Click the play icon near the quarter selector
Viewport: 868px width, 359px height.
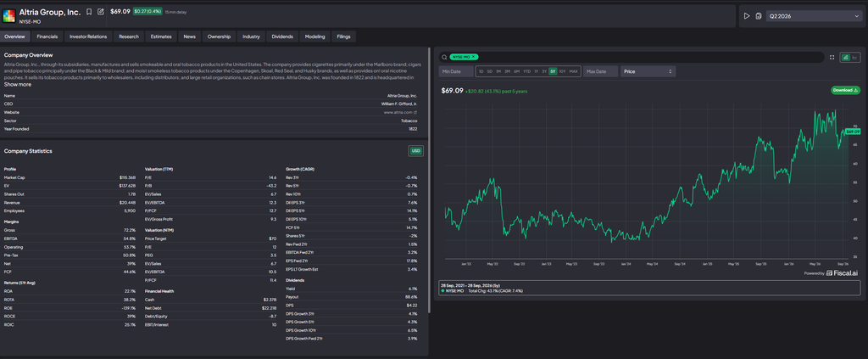coord(747,16)
